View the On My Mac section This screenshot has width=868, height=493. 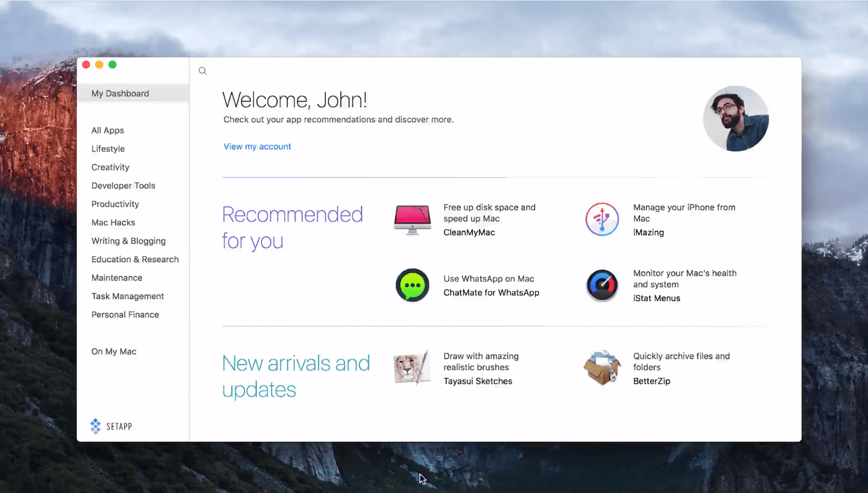point(113,351)
